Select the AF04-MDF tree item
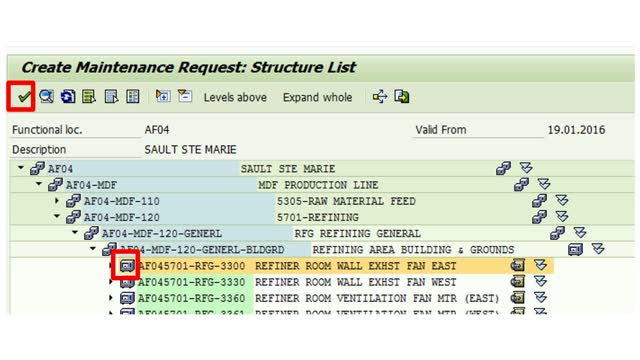 (91, 185)
